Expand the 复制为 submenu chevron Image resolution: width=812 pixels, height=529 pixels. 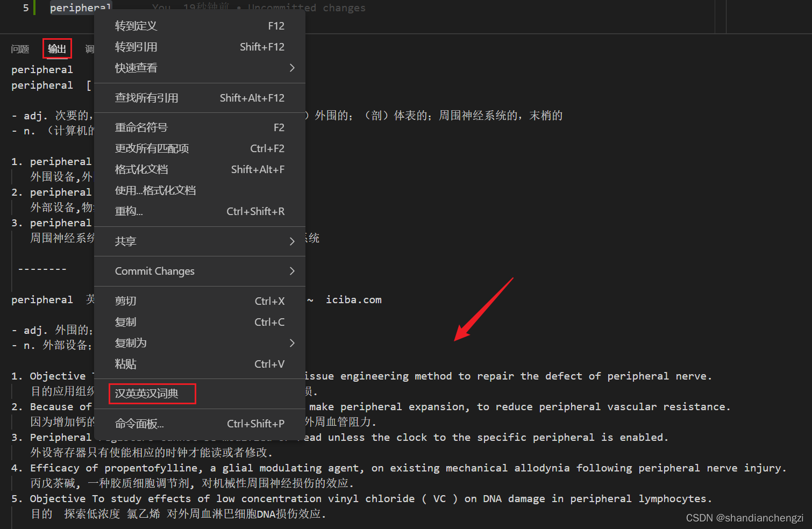pos(292,343)
